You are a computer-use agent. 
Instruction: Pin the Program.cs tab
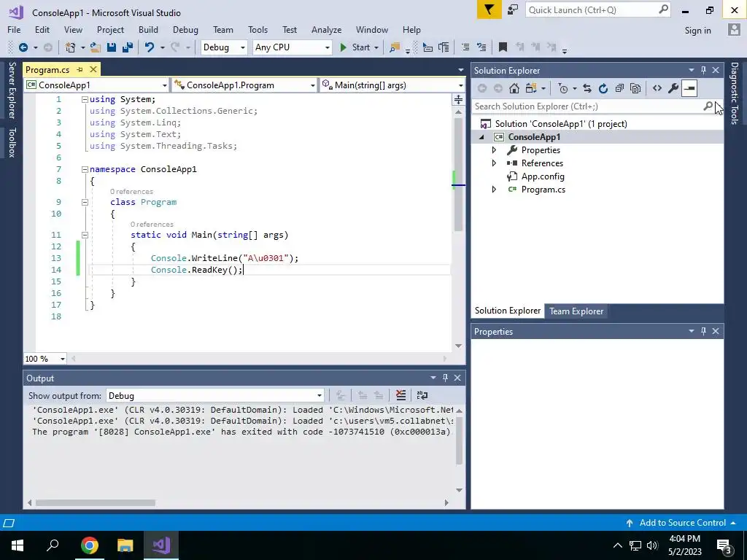[80, 69]
